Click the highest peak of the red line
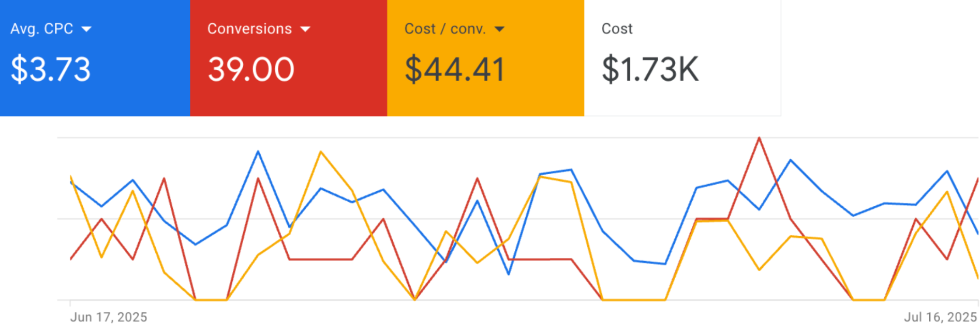This screenshot has width=980, height=335. pos(759,138)
